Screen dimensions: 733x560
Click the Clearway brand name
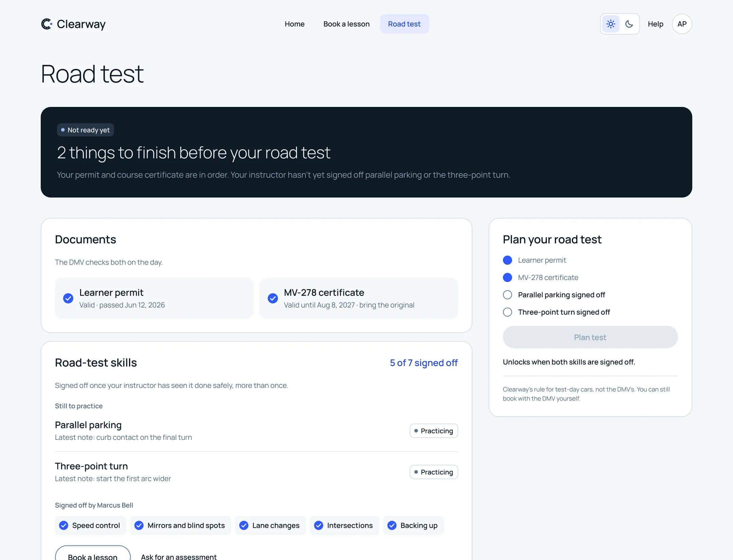click(81, 24)
